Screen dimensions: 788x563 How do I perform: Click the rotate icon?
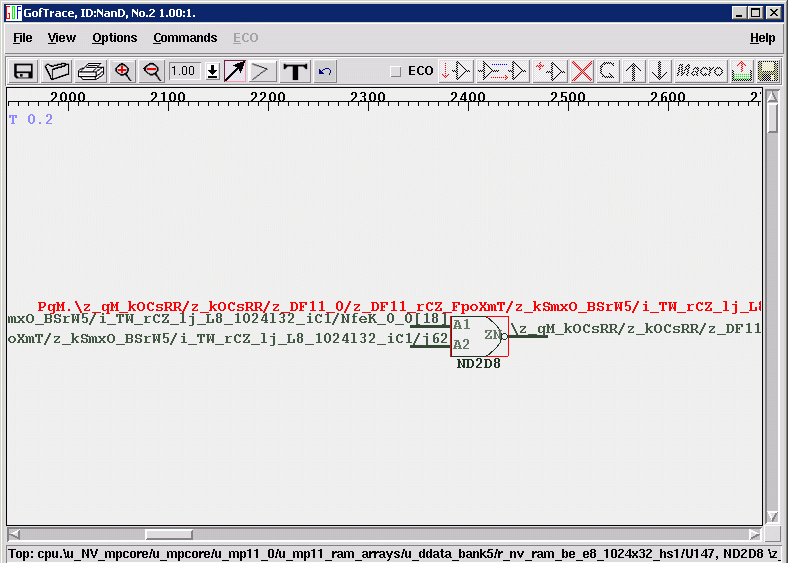coord(608,71)
